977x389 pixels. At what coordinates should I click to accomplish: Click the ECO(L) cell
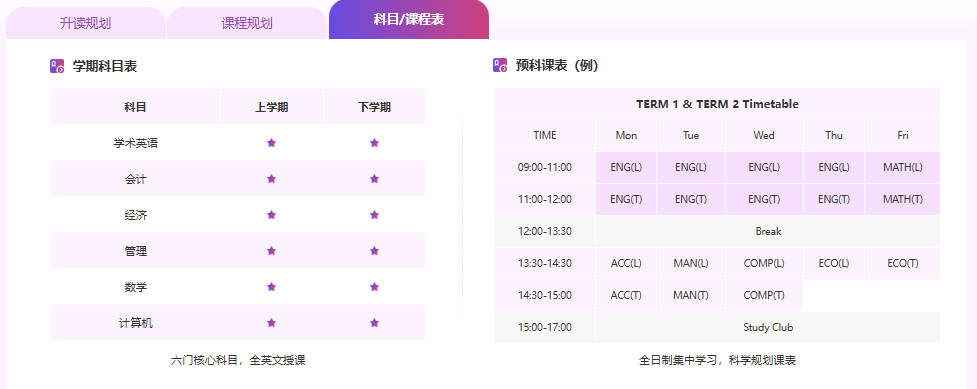[x=834, y=263]
